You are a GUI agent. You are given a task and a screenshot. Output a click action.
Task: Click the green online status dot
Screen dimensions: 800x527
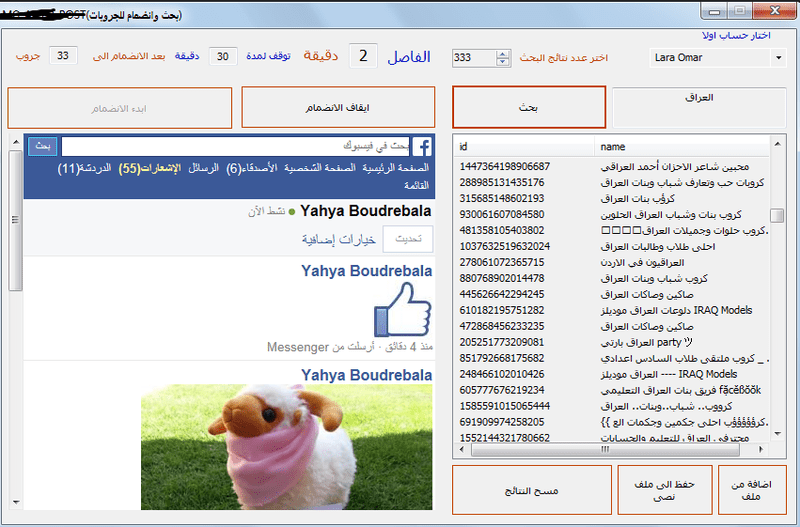(x=291, y=212)
